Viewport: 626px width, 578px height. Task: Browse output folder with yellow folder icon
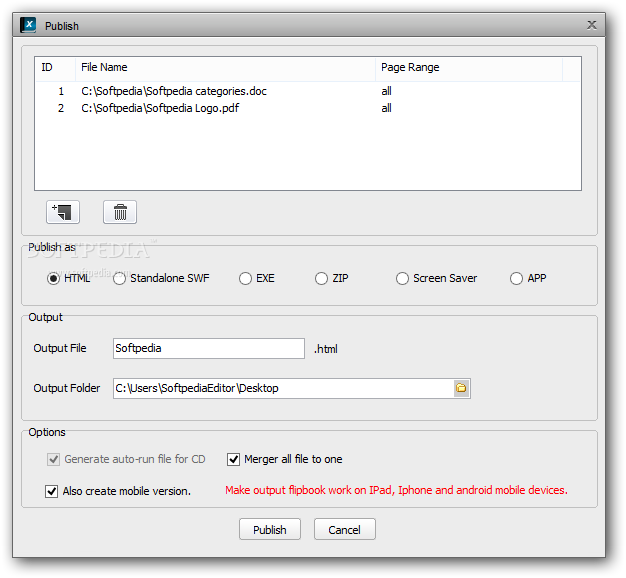462,388
